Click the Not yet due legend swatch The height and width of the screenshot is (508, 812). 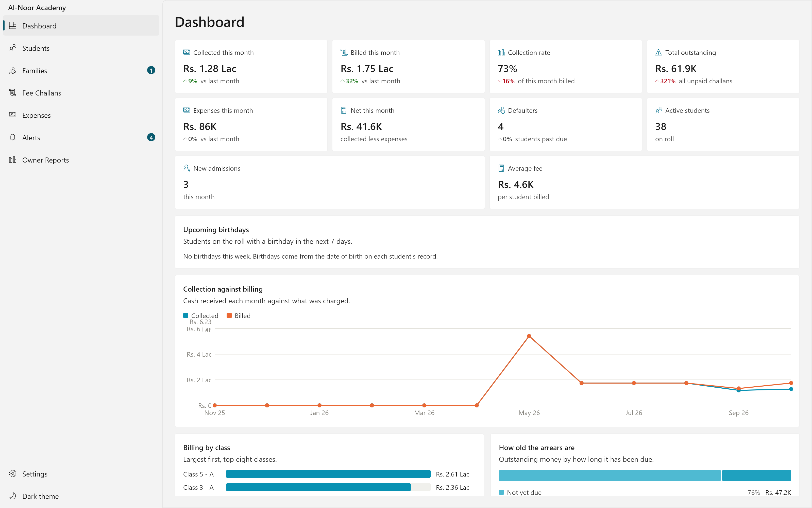(501, 492)
